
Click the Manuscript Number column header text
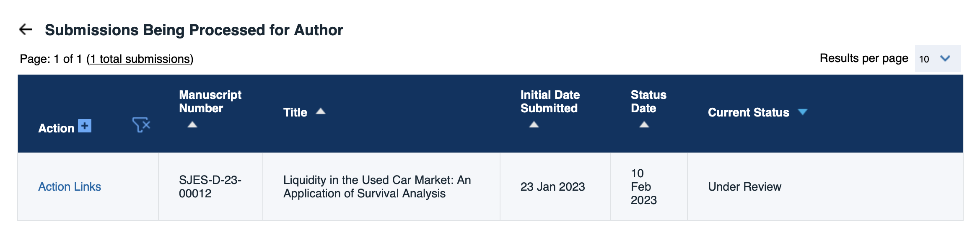(210, 101)
